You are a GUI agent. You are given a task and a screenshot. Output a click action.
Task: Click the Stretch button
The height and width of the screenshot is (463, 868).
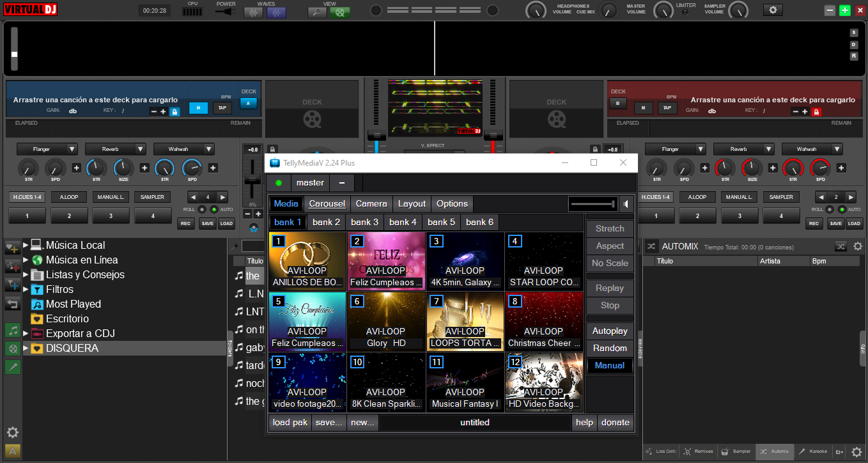point(610,228)
